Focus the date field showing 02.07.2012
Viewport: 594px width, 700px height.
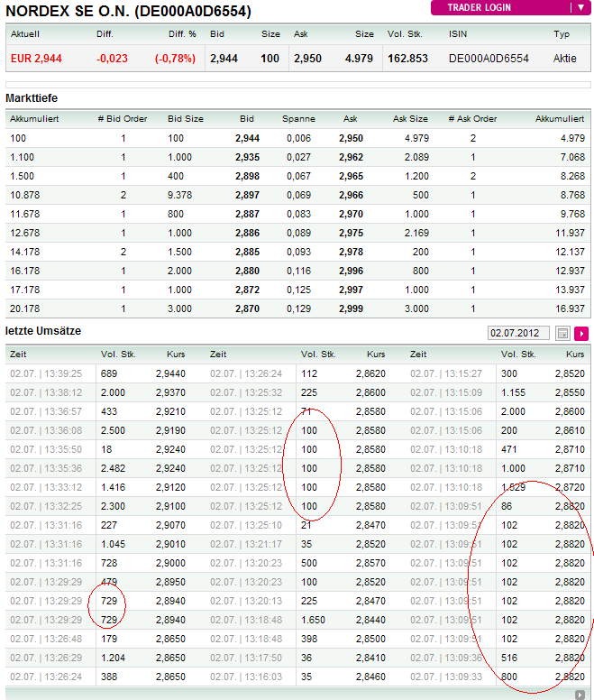click(x=518, y=333)
